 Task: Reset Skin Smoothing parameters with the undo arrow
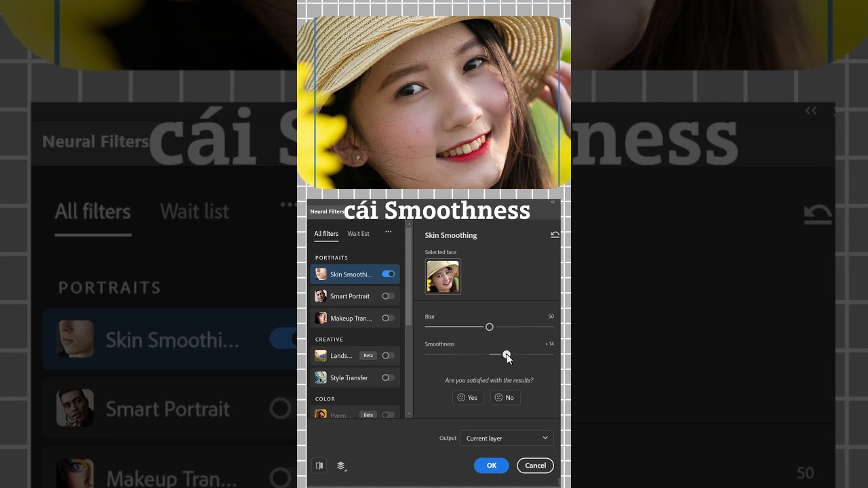tap(555, 235)
